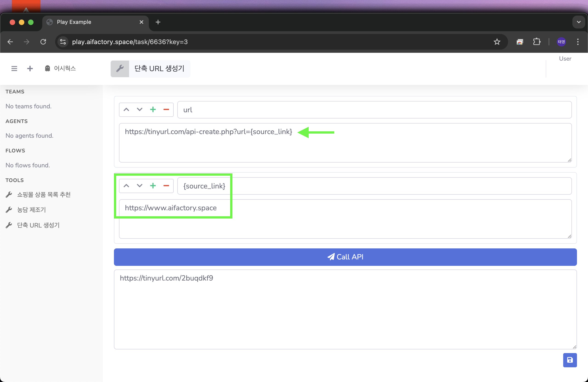Select the FLOWS section heading
The image size is (588, 382).
click(x=15, y=151)
